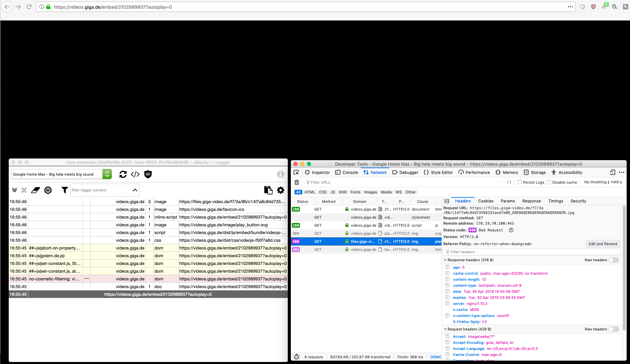This screenshot has height=364, width=630.
Task: Pause the uBlock logger
Action: 48,190
